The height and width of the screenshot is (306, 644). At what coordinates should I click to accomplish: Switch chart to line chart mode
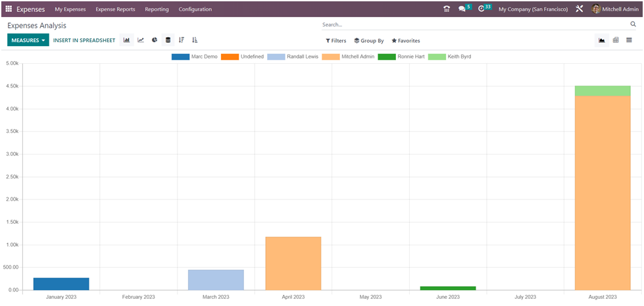(141, 40)
